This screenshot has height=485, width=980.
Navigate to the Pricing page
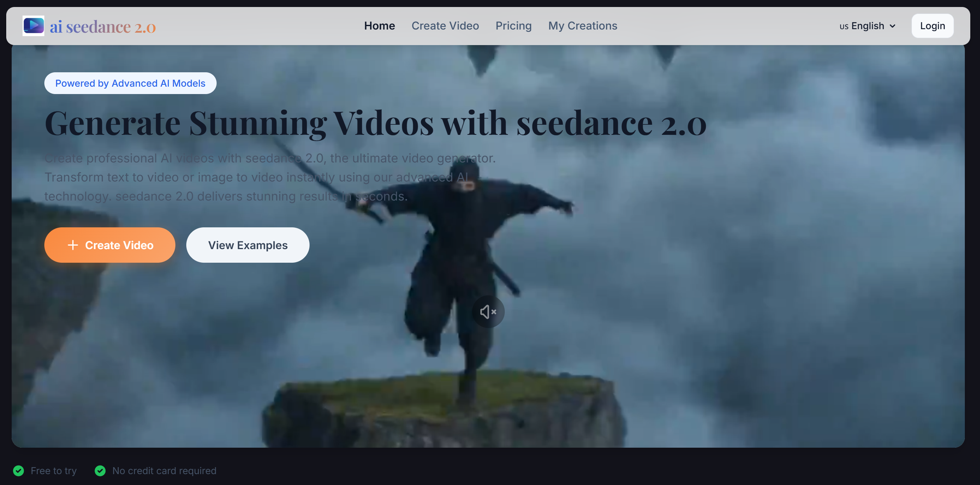[x=513, y=26]
